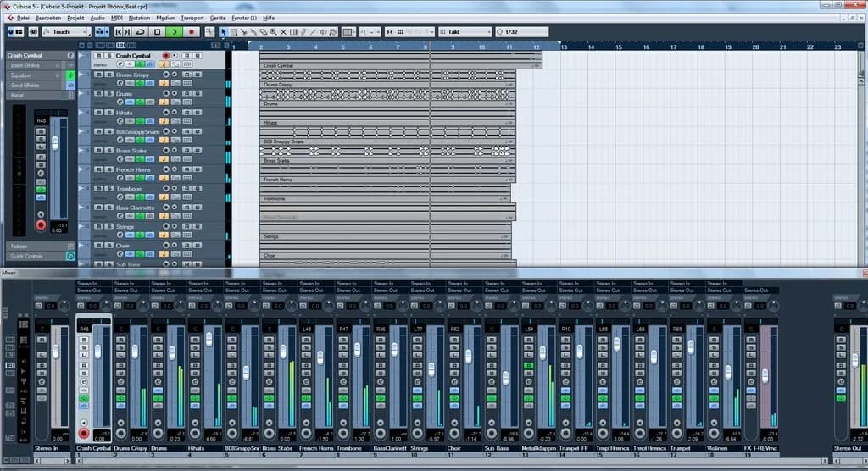Mute the Trombone track in track list
This screenshot has width=868, height=471.
[99, 189]
